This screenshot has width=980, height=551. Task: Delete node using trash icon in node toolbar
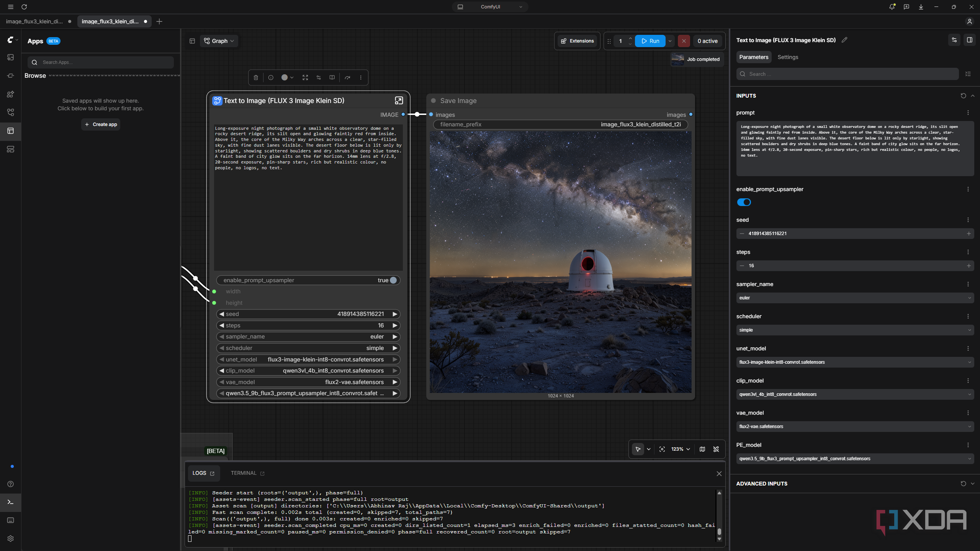point(256,77)
